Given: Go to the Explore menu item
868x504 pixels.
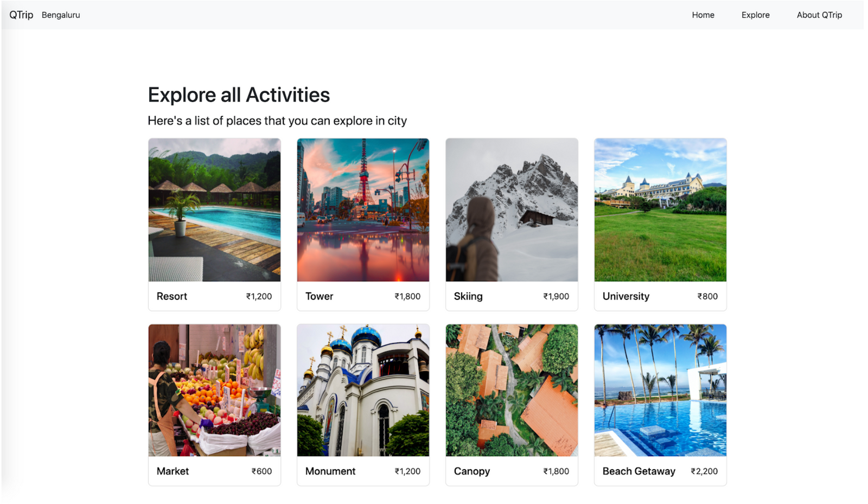Looking at the screenshot, I should [755, 15].
